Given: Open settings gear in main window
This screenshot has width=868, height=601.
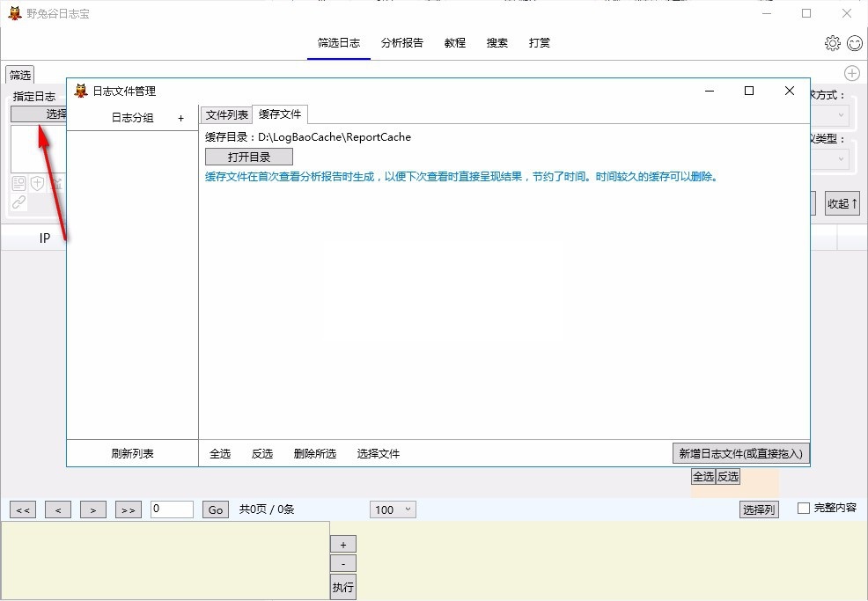Looking at the screenshot, I should tap(832, 43).
